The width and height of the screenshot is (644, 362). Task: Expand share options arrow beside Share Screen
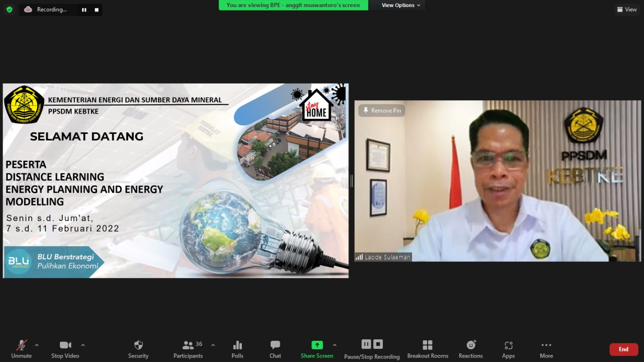(x=335, y=345)
